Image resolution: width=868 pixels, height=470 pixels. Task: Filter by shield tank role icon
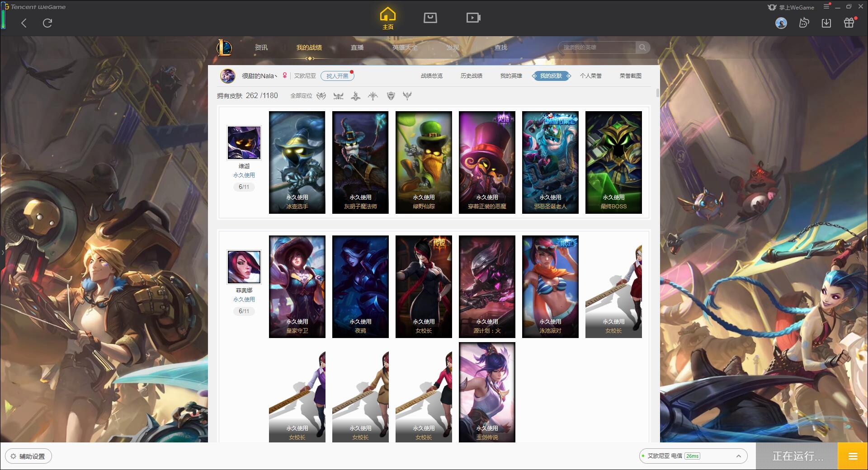[x=391, y=96]
